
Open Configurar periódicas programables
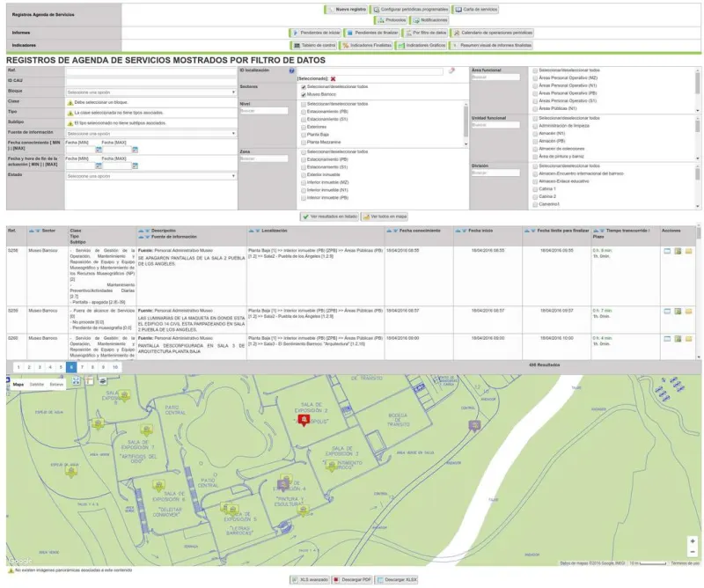(x=410, y=10)
